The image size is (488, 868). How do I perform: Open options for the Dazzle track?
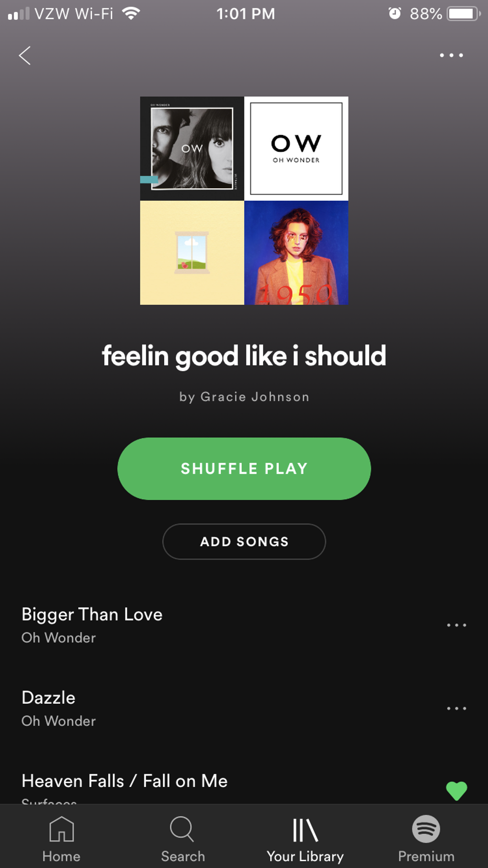pyautogui.click(x=456, y=708)
